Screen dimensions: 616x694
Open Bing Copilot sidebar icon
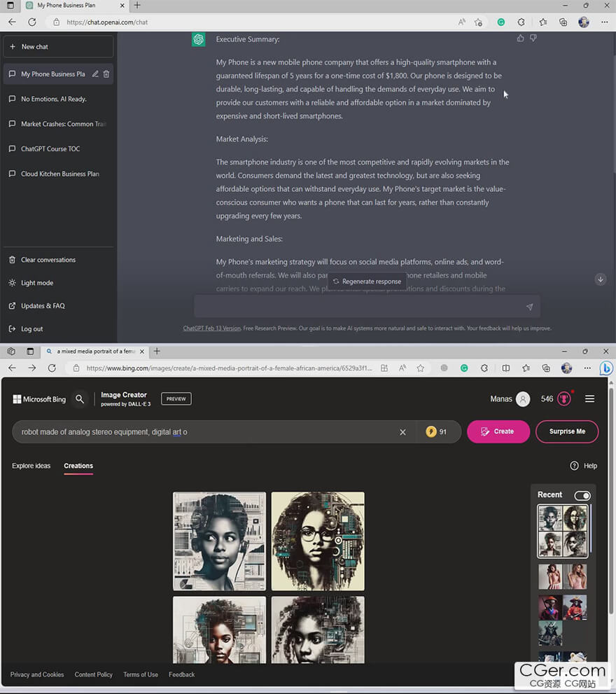(606, 368)
